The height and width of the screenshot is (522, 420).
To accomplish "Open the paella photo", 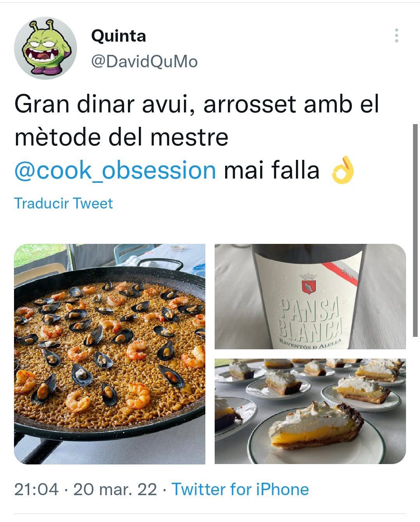I will 110,354.
